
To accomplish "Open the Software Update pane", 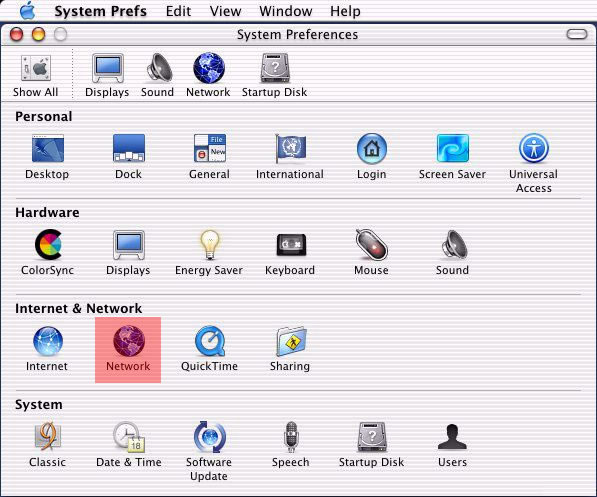I will pyautogui.click(x=209, y=451).
